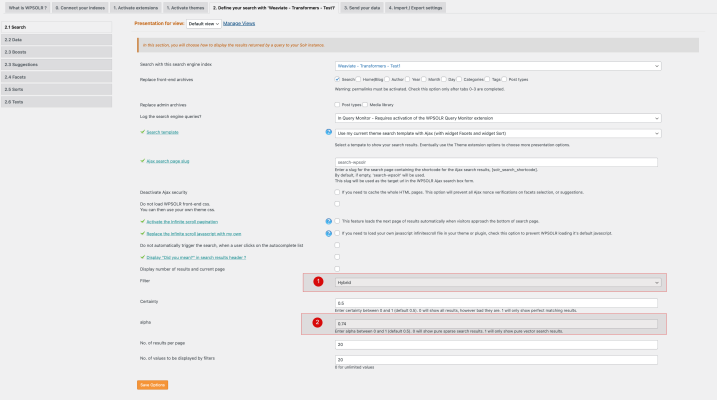Check the front-end Post types archive checkbox
Viewport: 717px width, 400px height.
point(504,79)
